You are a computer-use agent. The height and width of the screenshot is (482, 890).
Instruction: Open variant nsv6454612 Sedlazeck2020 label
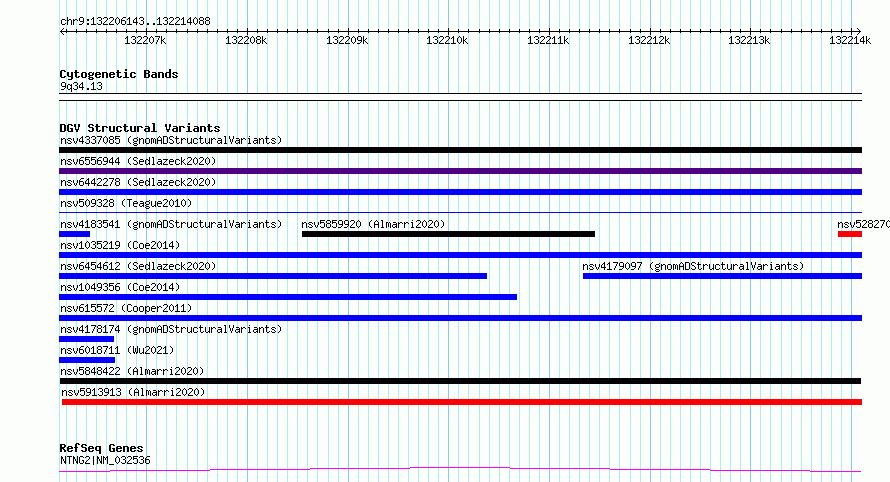click(x=138, y=266)
